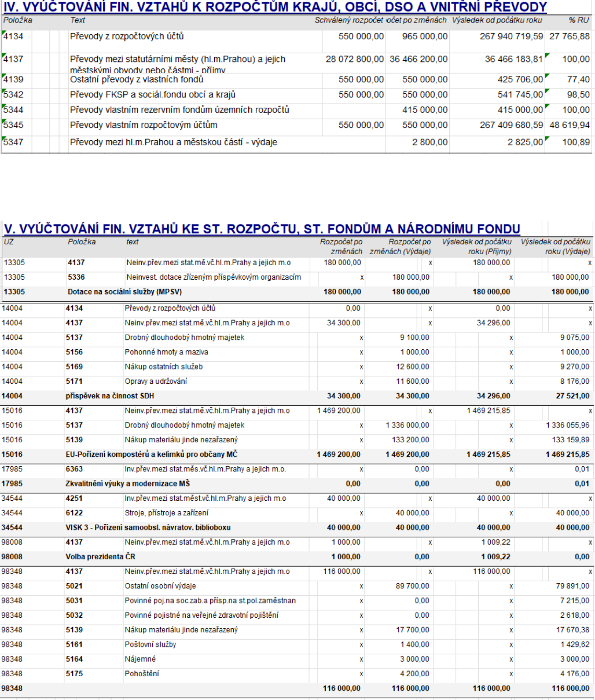Image resolution: width=595 pixels, height=700 pixels.
Task: Select value 27 521,00
Action: click(x=572, y=396)
